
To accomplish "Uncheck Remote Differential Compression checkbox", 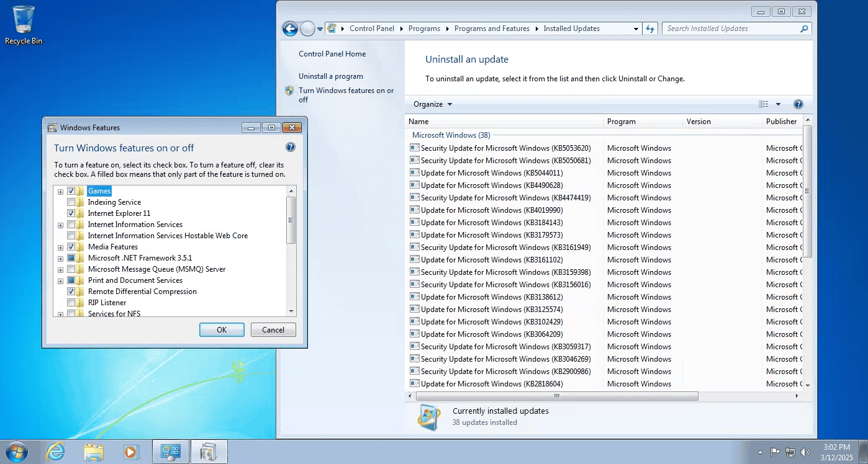I will [x=71, y=292].
